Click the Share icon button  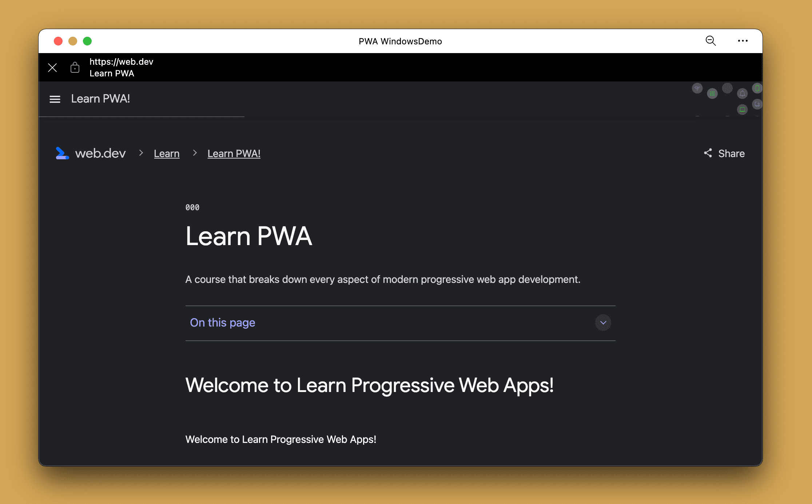708,153
